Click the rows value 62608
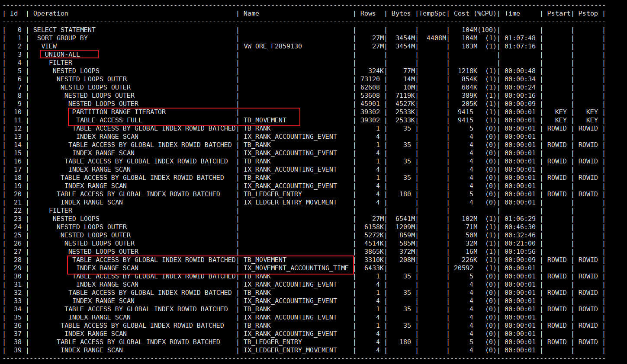The image size is (627, 364). click(x=370, y=87)
